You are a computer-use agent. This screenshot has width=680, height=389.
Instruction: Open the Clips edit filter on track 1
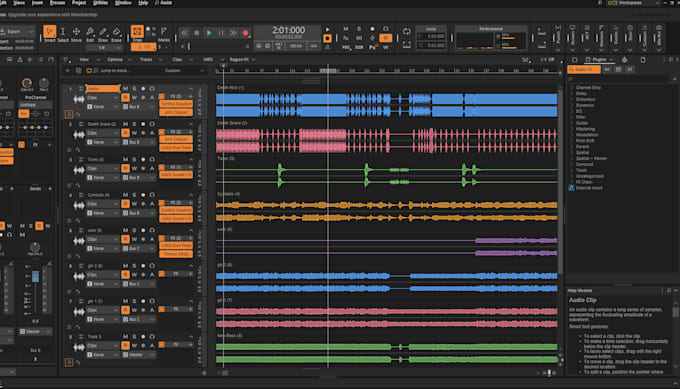(x=102, y=98)
